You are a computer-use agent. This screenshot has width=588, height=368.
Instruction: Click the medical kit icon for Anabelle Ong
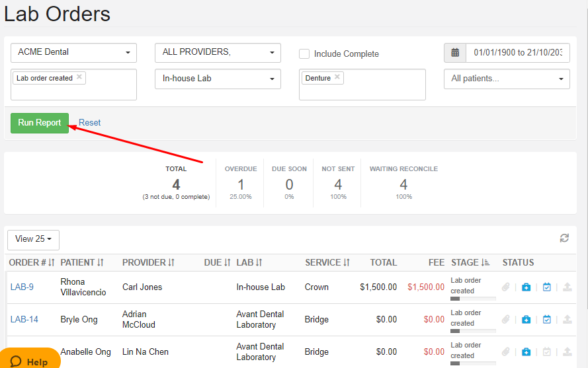click(526, 352)
